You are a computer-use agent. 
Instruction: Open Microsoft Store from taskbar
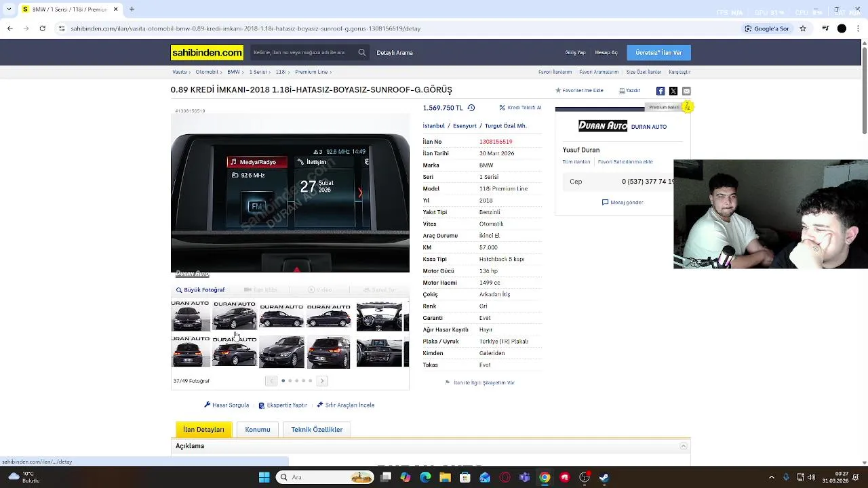pyautogui.click(x=465, y=477)
